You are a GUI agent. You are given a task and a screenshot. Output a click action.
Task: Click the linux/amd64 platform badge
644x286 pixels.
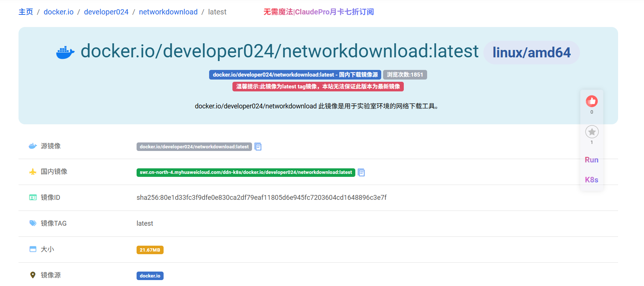[531, 53]
